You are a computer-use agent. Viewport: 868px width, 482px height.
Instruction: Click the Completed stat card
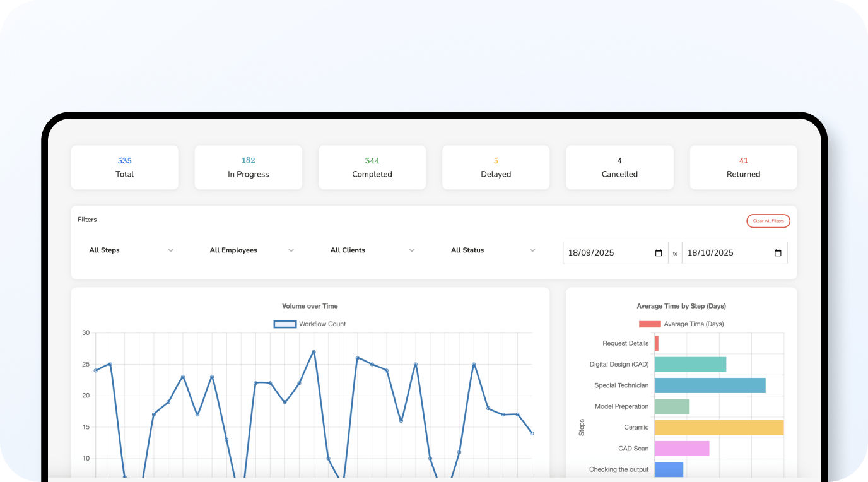[372, 167]
